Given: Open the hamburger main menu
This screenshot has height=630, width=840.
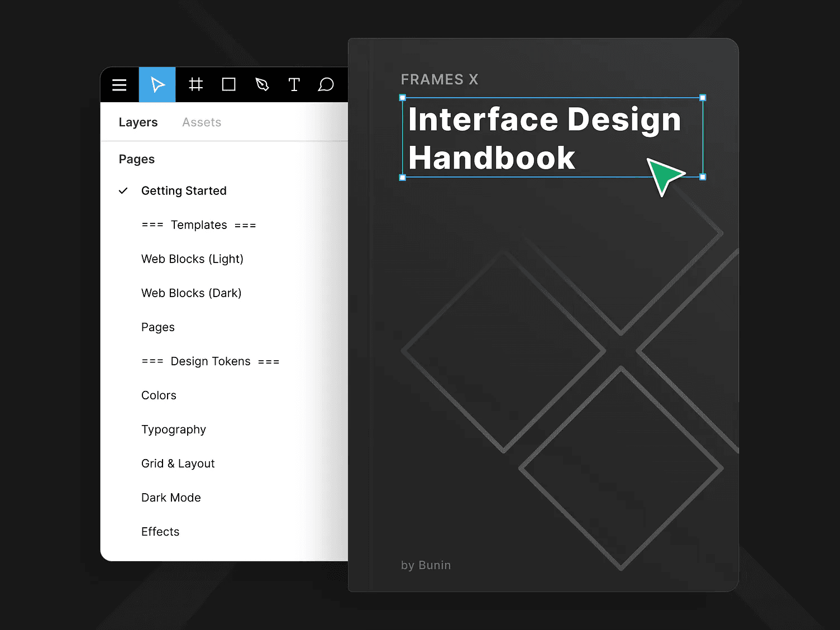Looking at the screenshot, I should click(x=119, y=84).
